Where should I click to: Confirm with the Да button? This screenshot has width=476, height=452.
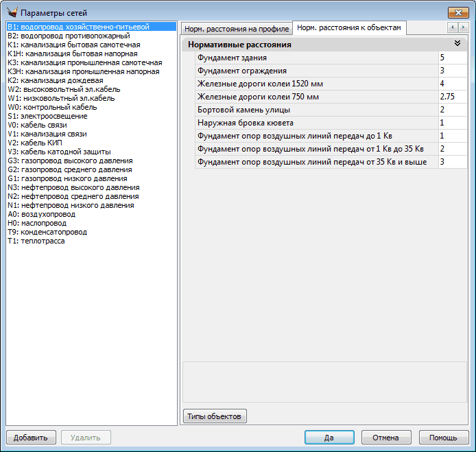[329, 438]
